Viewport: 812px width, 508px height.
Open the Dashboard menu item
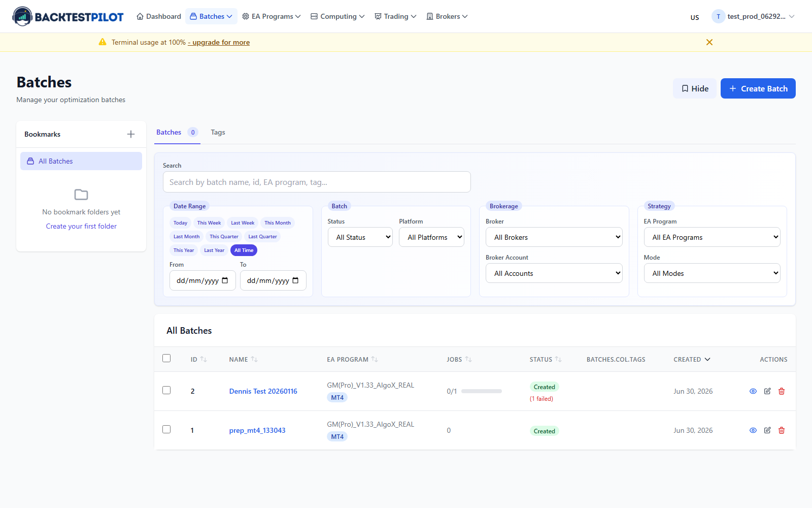tap(159, 16)
